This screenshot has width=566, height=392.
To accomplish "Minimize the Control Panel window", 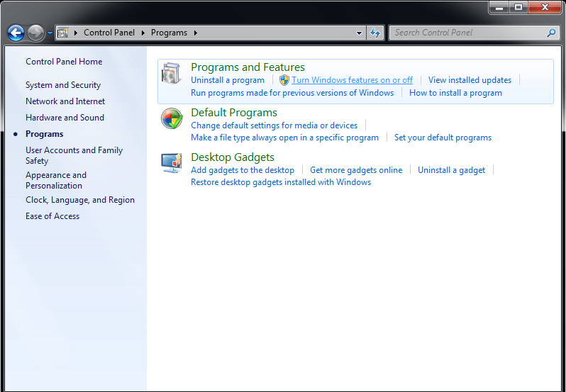I will 499,7.
